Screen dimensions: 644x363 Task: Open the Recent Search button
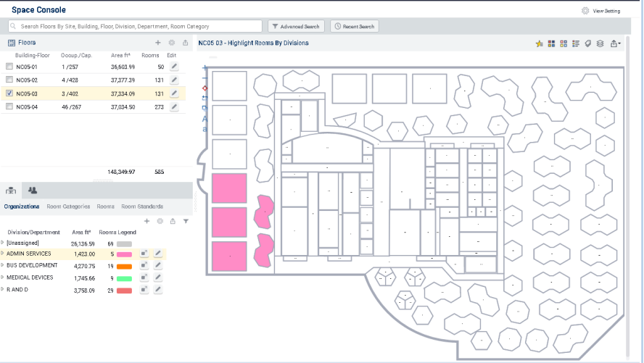[x=354, y=26]
